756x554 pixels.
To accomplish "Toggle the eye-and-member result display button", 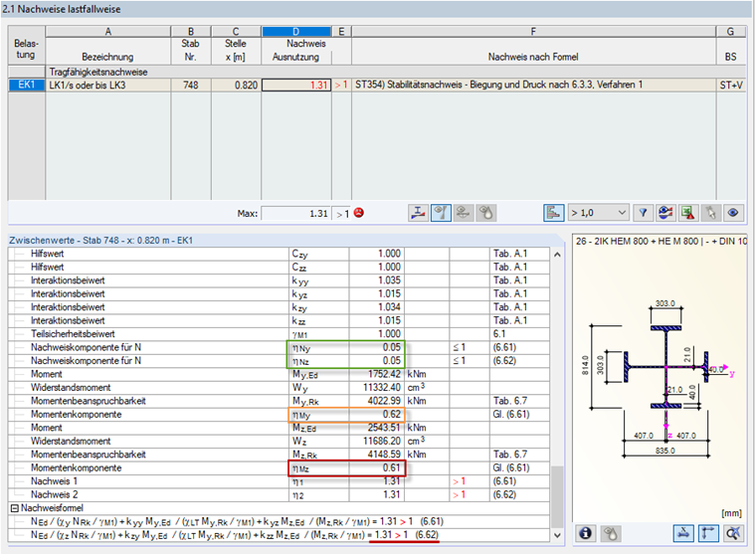I will click(441, 213).
